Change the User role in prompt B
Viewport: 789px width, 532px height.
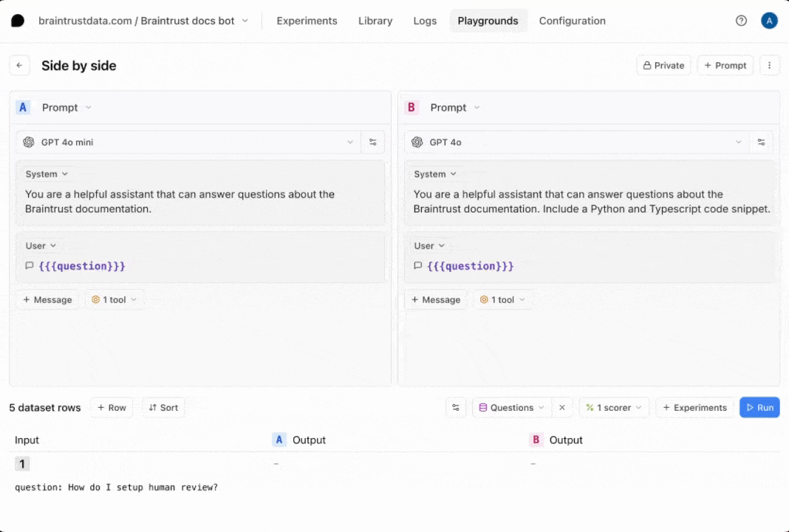[x=429, y=246]
